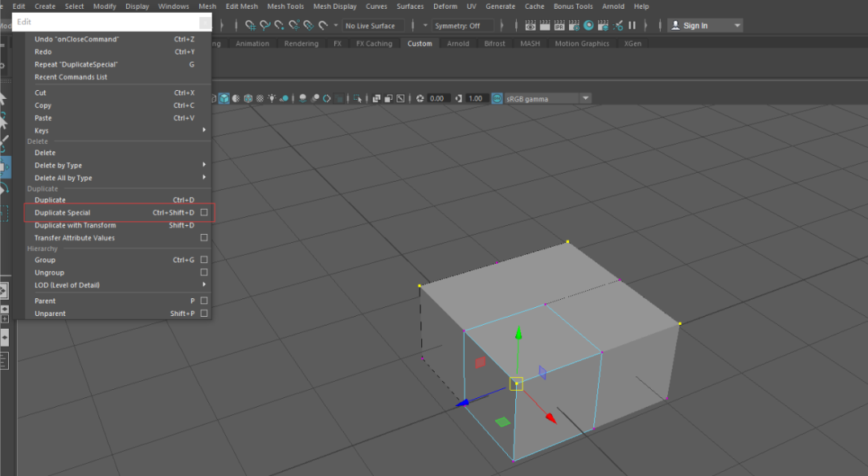Toggle textured display checker icon

(260, 99)
